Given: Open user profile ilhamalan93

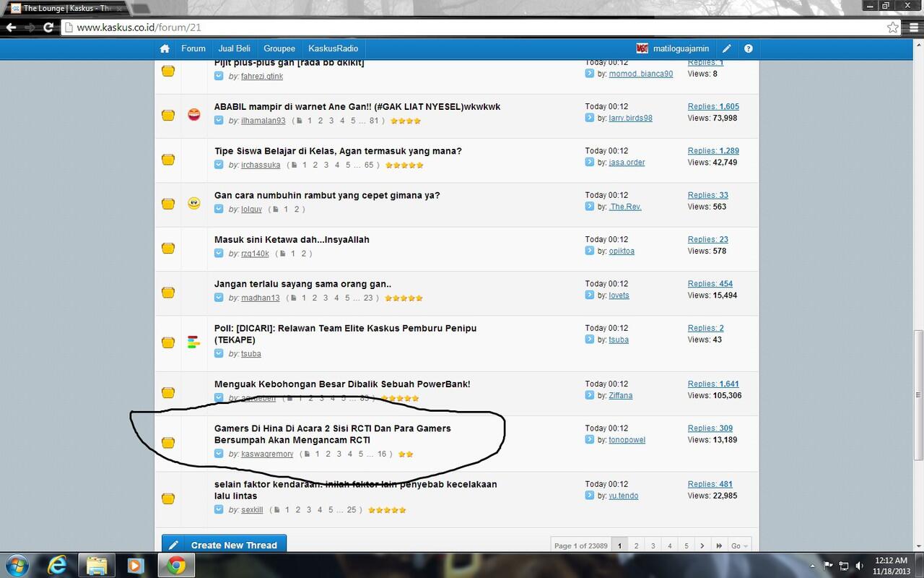Looking at the screenshot, I should click(263, 121).
